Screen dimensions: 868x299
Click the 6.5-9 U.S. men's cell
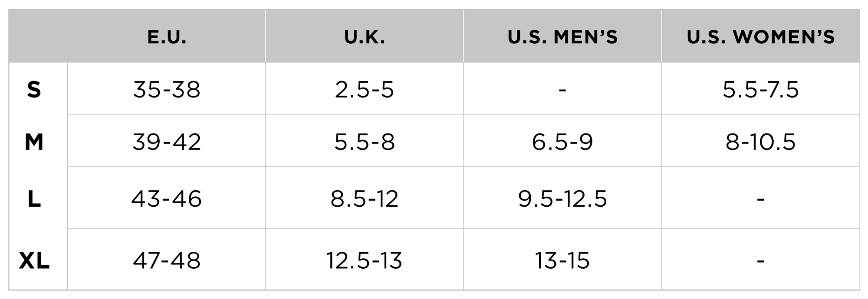(x=562, y=142)
